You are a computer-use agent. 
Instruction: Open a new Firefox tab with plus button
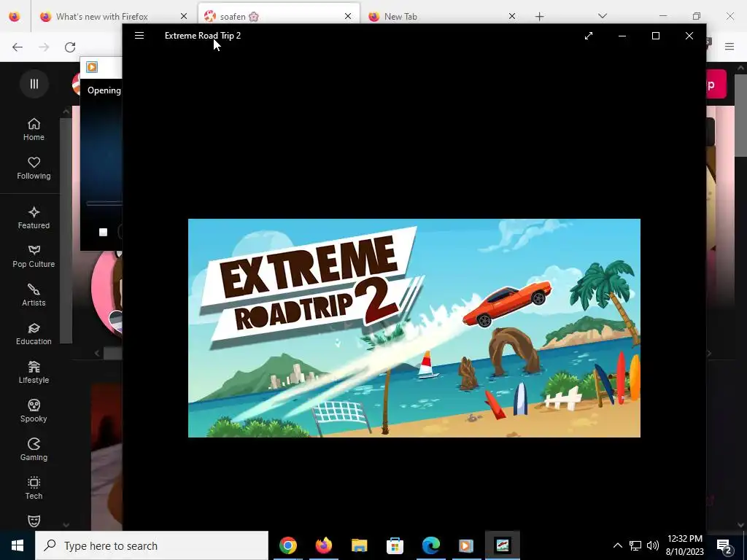[539, 17]
